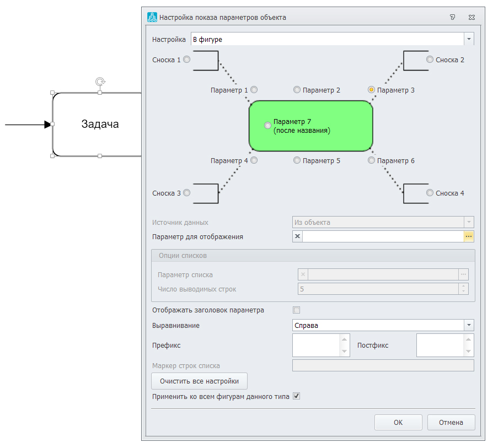The image size is (493, 448).
Task: Close the dialog with the title bar X
Action: [x=471, y=17]
